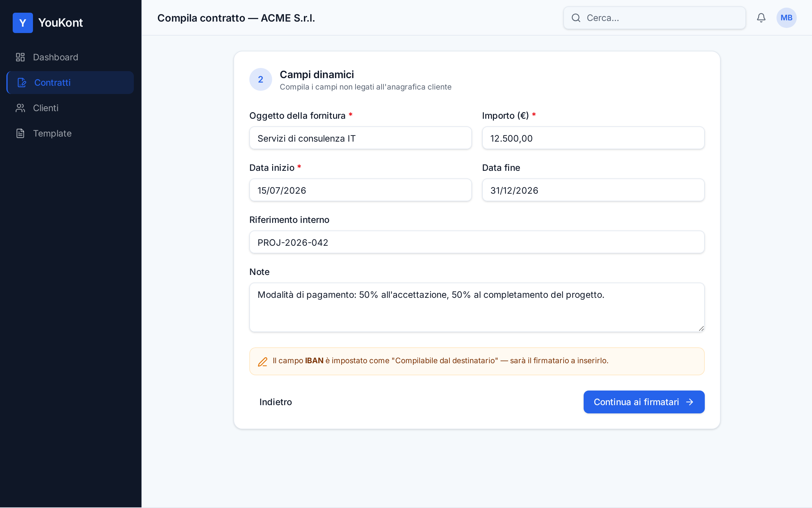The width and height of the screenshot is (812, 508).
Task: Open the Dashboard menu item
Action: 70,57
